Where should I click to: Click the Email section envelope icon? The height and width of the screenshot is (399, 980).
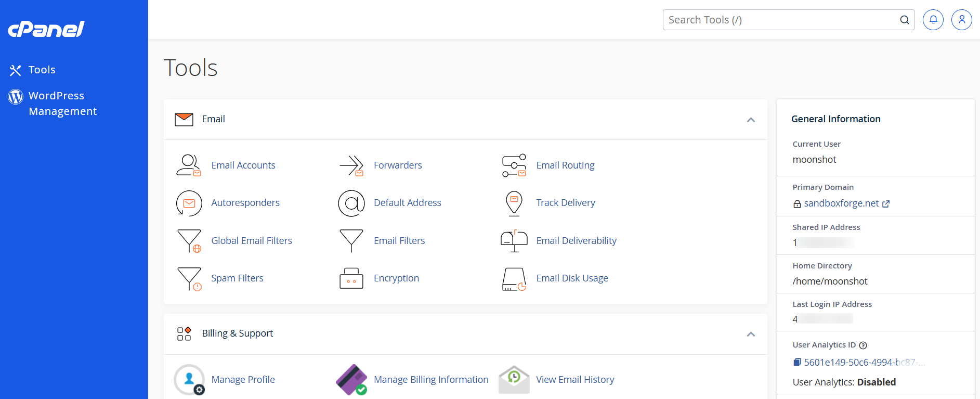click(x=184, y=119)
